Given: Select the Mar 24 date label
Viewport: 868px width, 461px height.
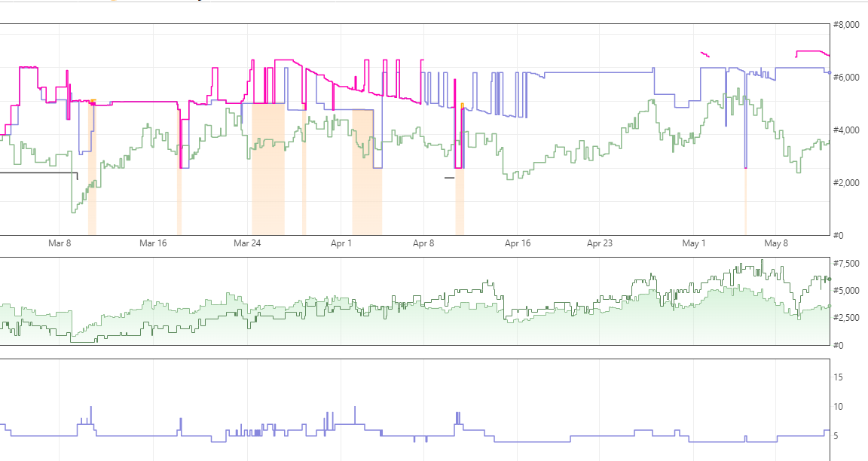Looking at the screenshot, I should click(247, 243).
